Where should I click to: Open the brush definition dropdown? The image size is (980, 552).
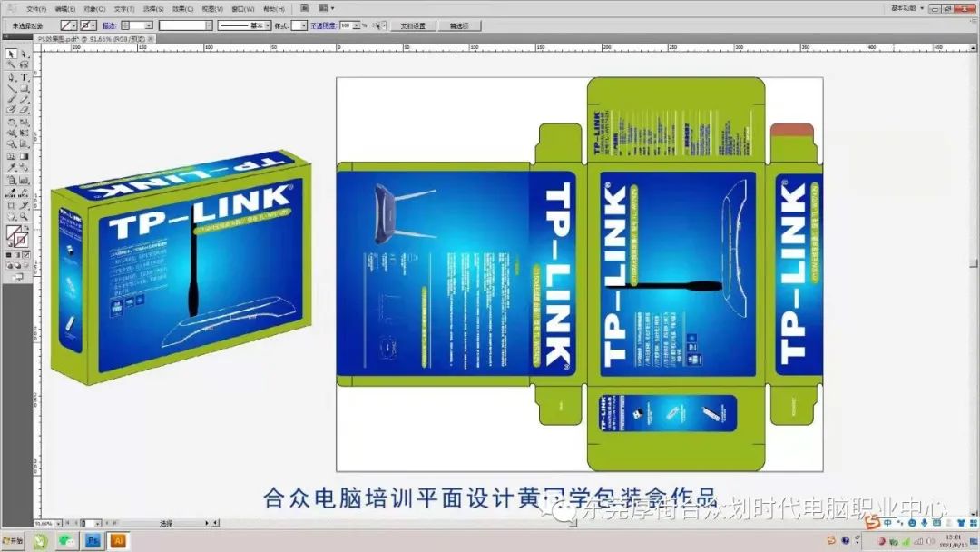tap(209, 25)
